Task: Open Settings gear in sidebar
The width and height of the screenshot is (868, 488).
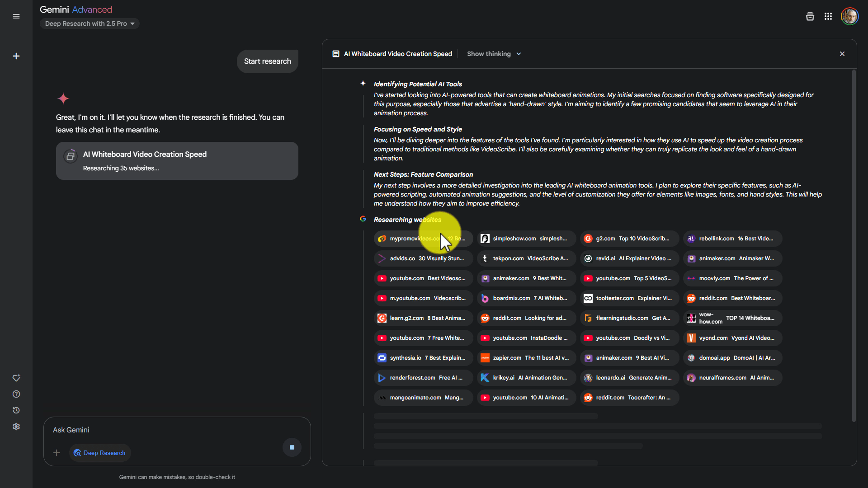Action: [16, 427]
